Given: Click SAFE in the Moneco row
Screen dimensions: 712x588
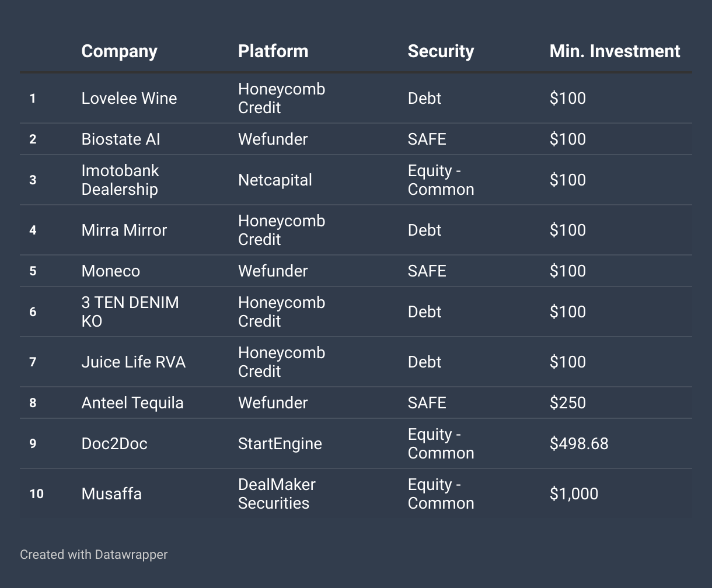Looking at the screenshot, I should pyautogui.click(x=427, y=271).
